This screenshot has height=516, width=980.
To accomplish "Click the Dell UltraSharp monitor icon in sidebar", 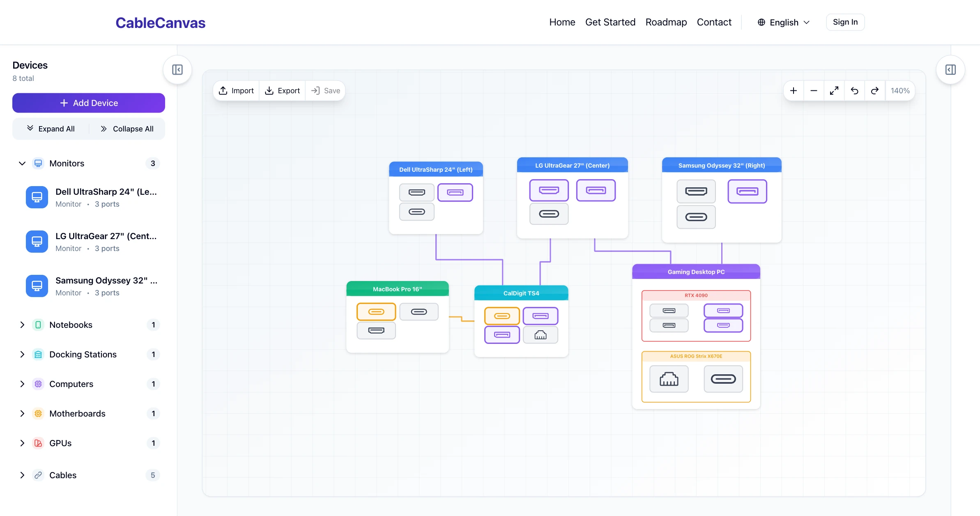I will tap(37, 197).
